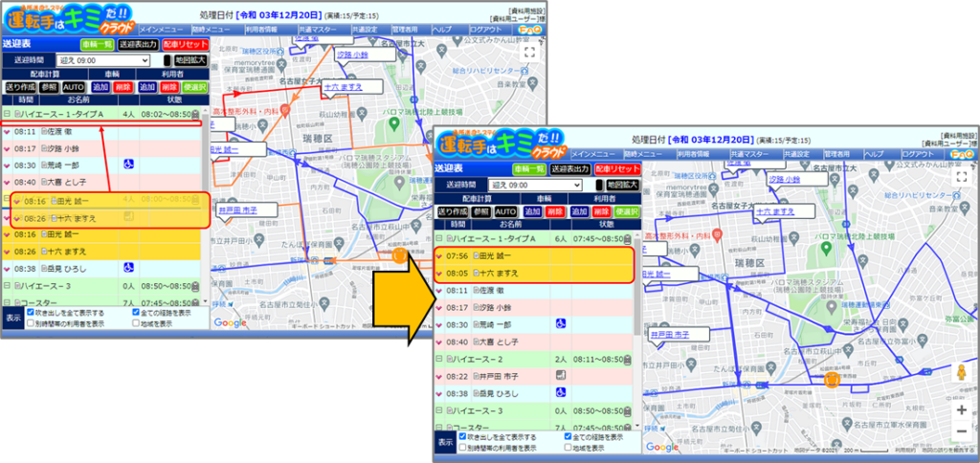
Task: Open 送迎時間 dropdown in the front window
Action: coord(534,185)
